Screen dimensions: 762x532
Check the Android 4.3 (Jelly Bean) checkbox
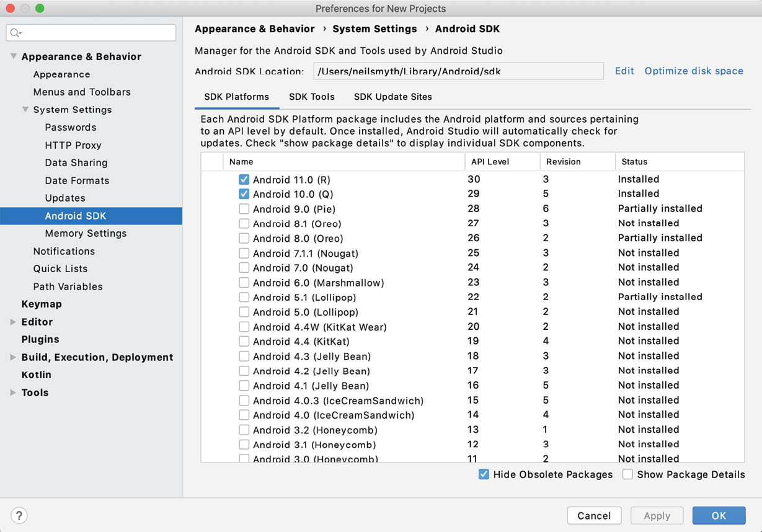click(244, 357)
